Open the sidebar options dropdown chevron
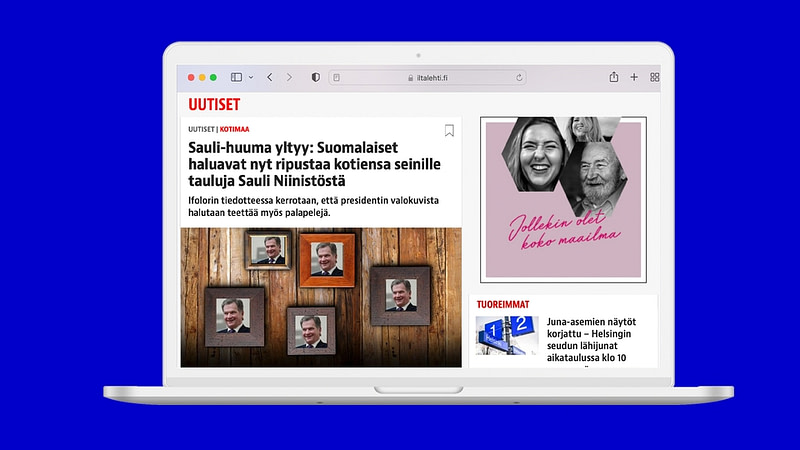 [x=251, y=78]
